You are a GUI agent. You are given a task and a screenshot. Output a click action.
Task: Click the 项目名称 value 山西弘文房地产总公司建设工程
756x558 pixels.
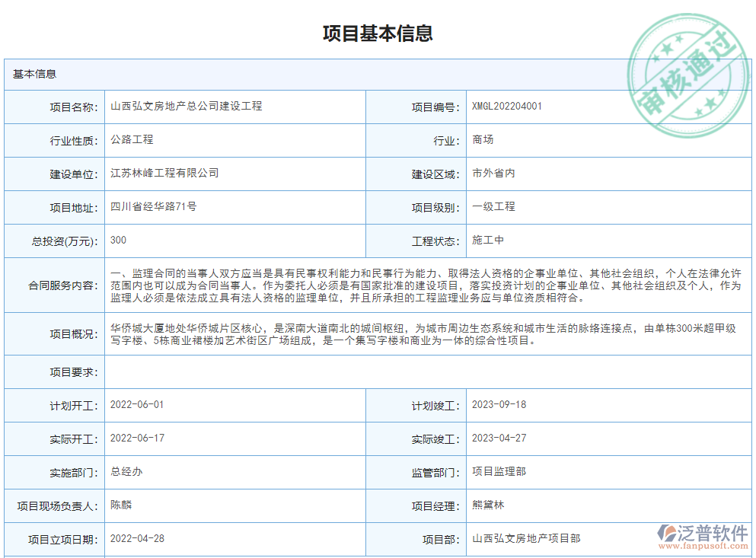click(187, 107)
